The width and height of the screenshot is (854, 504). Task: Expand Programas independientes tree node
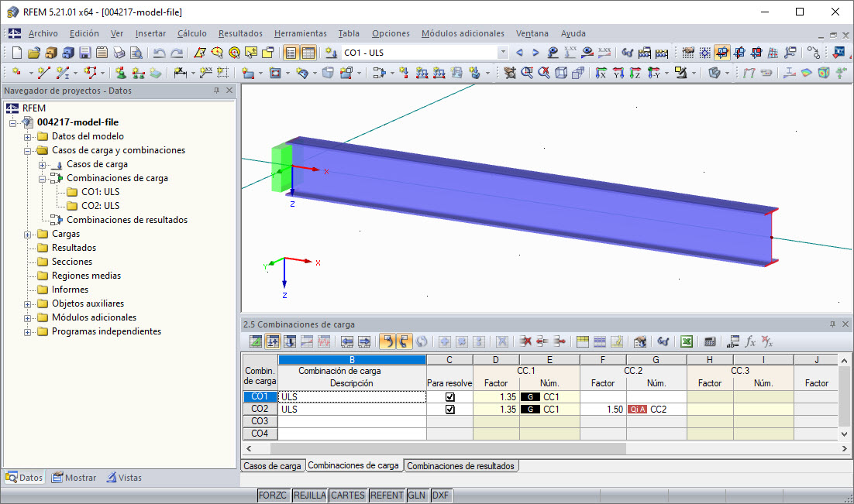[27, 332]
